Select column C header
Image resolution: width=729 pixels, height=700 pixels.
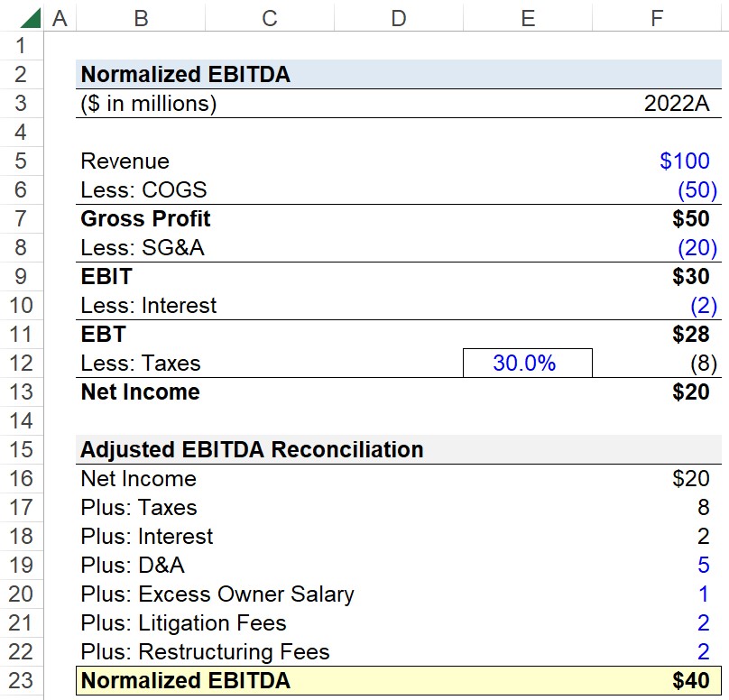click(270, 19)
